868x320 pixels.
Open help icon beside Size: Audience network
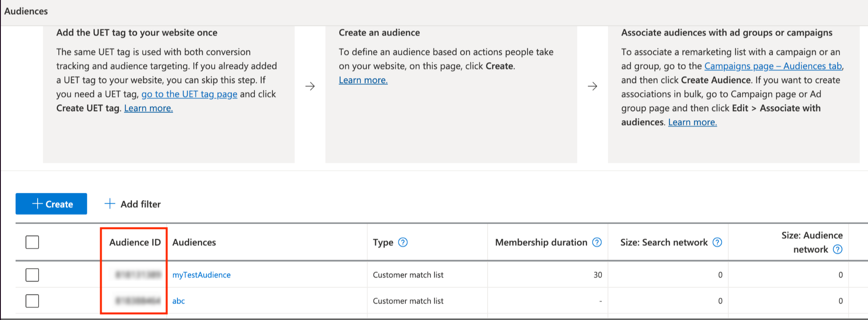click(838, 250)
